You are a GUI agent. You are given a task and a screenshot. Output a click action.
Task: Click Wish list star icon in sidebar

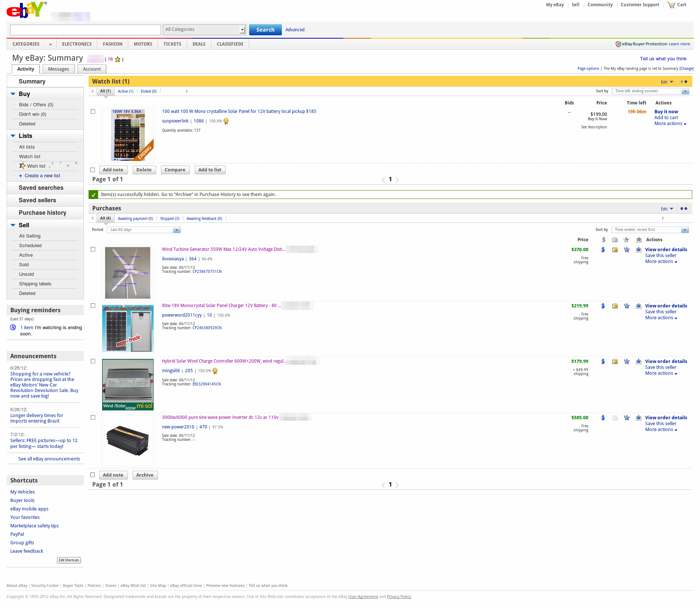22,166
